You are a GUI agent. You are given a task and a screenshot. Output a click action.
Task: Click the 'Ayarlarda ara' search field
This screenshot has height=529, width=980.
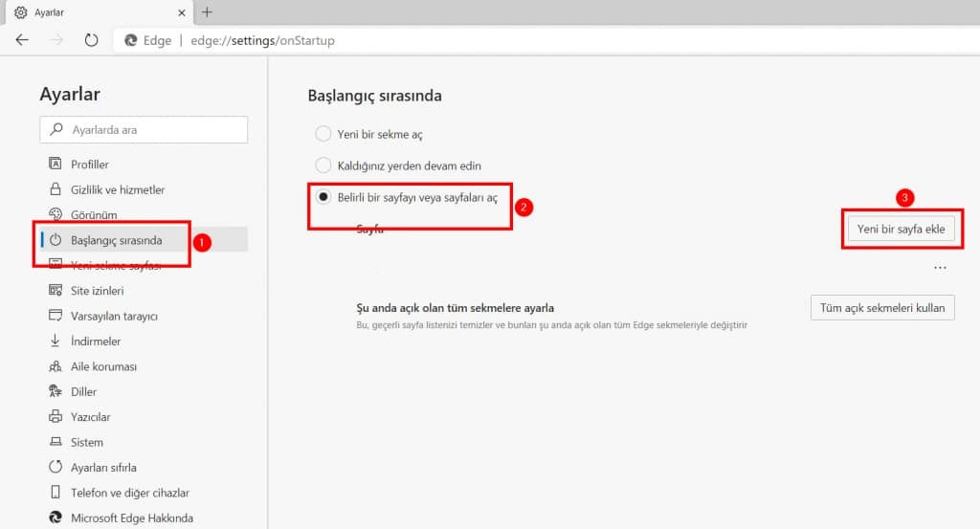144,129
